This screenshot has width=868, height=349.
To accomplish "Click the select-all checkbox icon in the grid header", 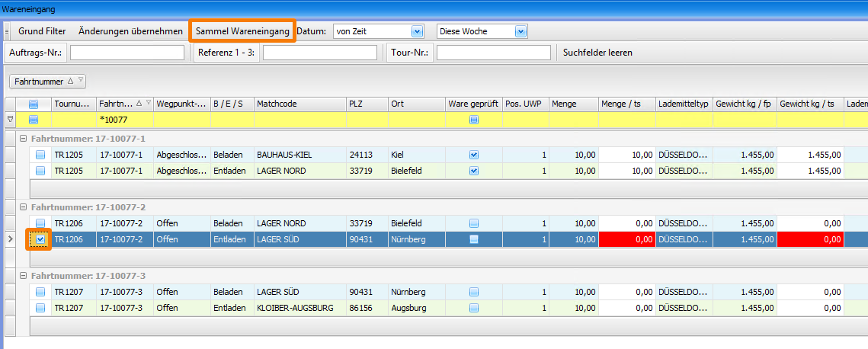I will pos(34,104).
